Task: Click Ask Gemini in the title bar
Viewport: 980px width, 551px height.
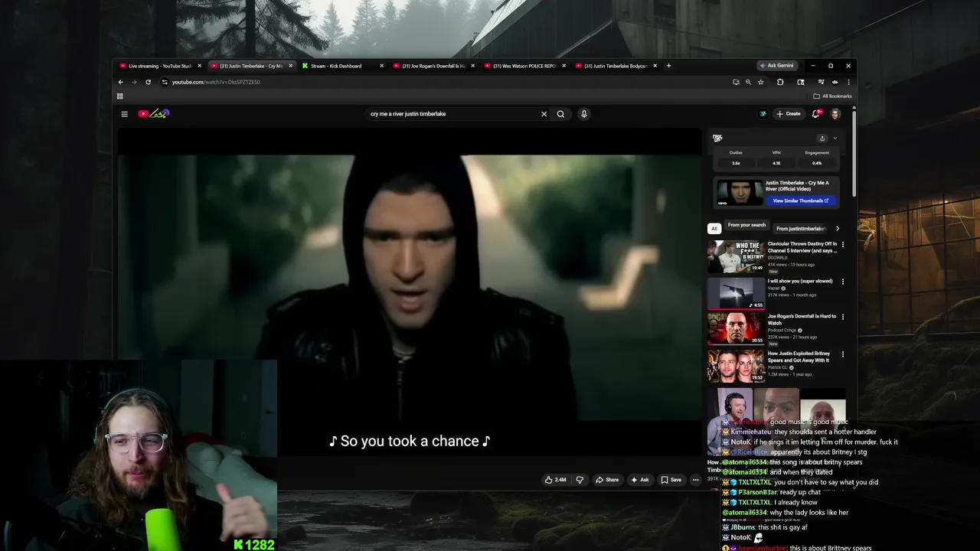Action: pos(776,66)
